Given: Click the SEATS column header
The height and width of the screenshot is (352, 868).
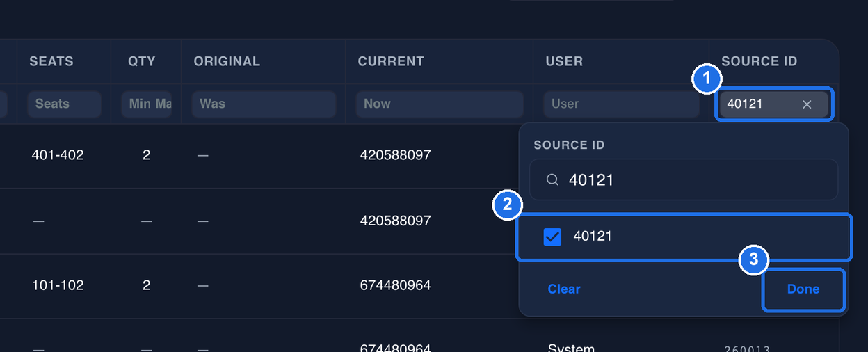Looking at the screenshot, I should pyautogui.click(x=51, y=61).
